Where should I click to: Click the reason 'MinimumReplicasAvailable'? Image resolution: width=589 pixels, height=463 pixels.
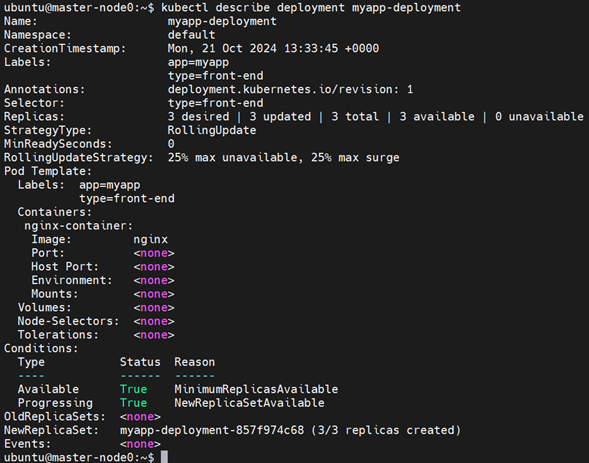point(256,389)
